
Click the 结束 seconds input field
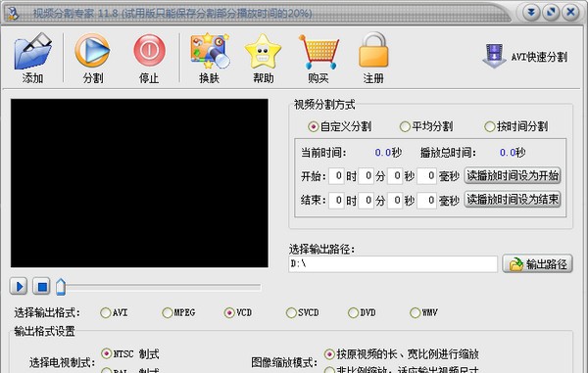[x=395, y=201]
